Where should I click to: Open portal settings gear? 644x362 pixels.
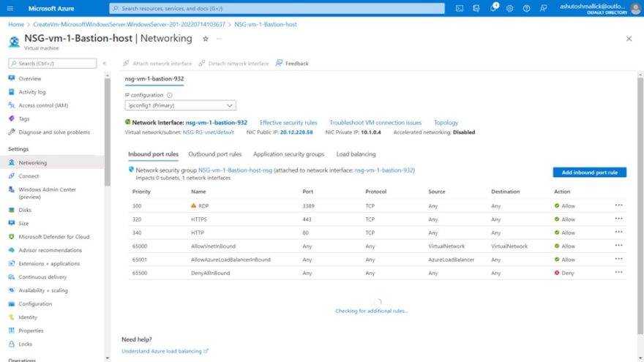pos(509,8)
